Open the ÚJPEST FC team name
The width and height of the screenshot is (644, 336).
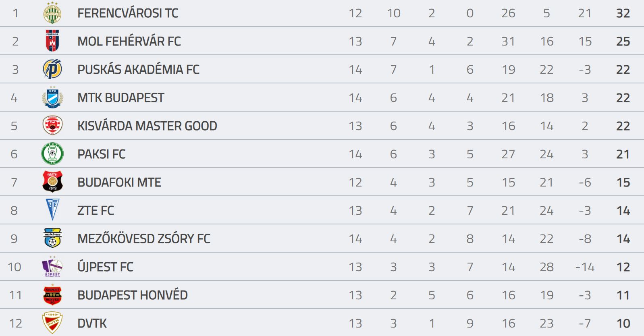105,267
